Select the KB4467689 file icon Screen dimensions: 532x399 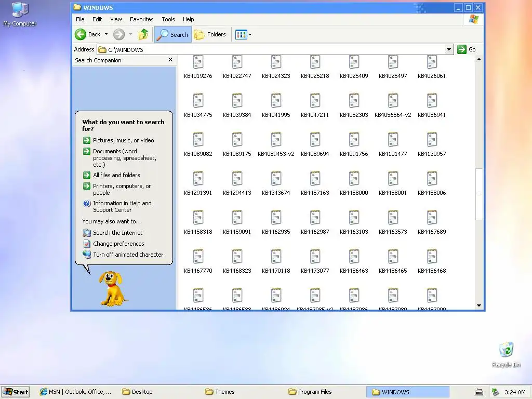point(432,218)
